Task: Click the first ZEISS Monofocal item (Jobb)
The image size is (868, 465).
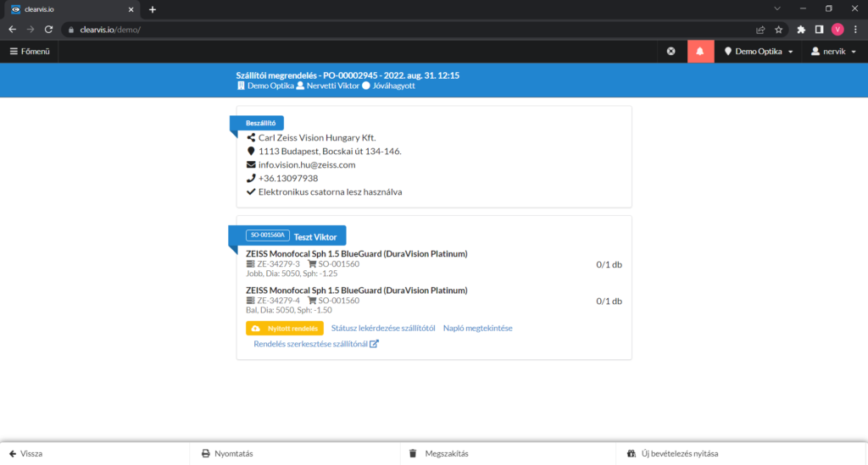Action: (357, 254)
